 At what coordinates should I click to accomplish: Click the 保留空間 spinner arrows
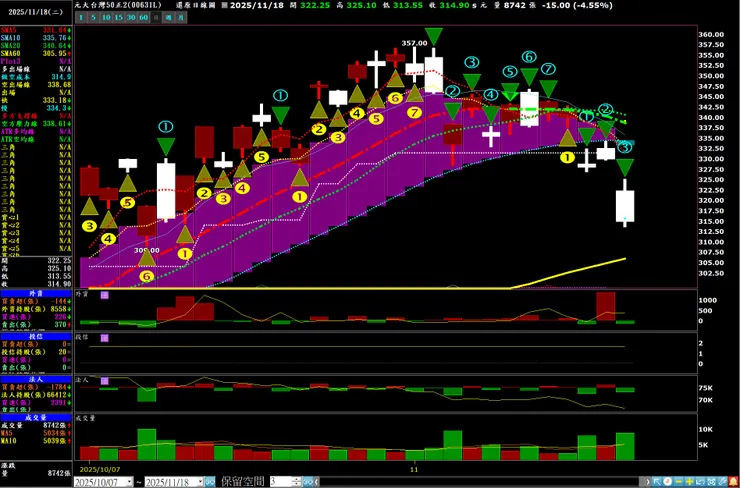tap(296, 482)
